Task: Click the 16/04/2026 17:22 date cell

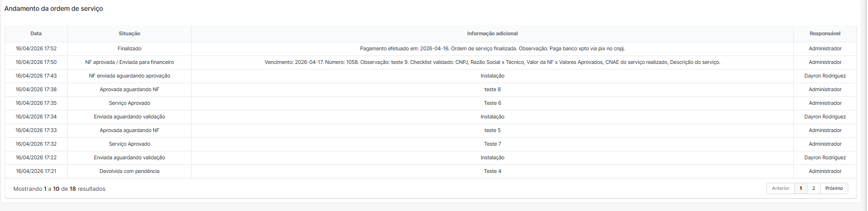Action: 36,158
